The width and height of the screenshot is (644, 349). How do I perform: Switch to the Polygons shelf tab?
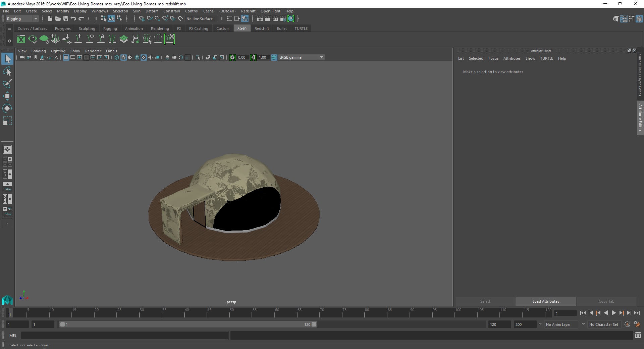(x=63, y=29)
